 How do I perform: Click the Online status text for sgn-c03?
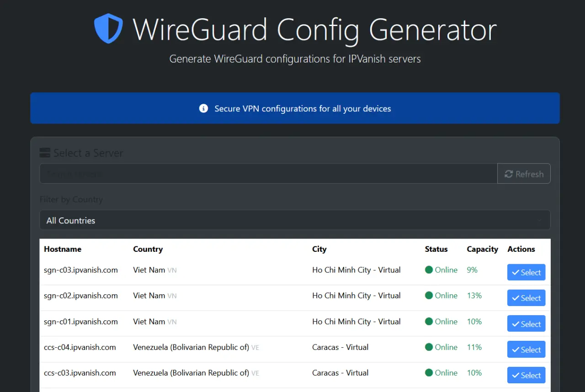[446, 270]
